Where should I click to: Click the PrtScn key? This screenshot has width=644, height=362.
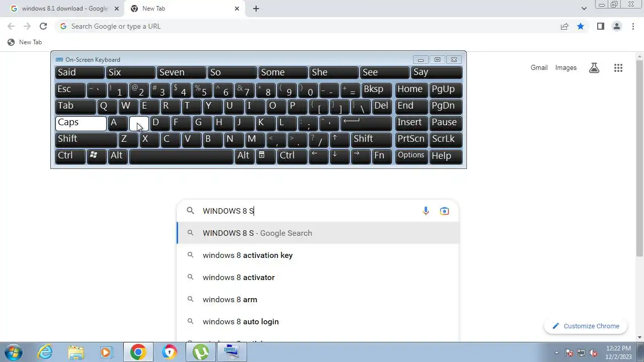[x=411, y=139]
